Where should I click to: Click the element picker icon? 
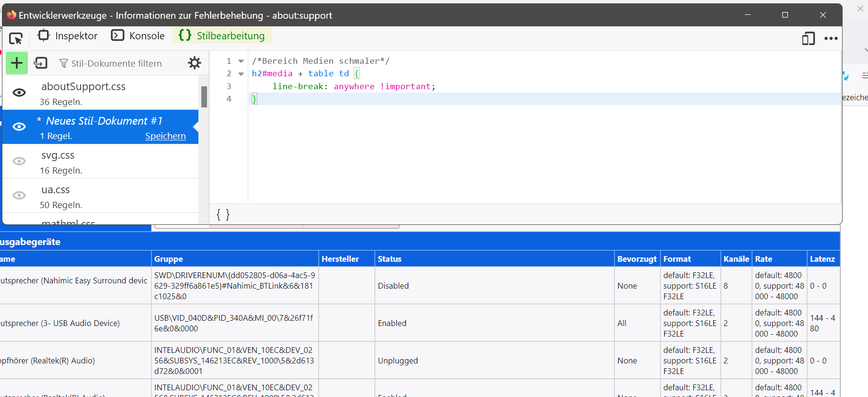16,38
